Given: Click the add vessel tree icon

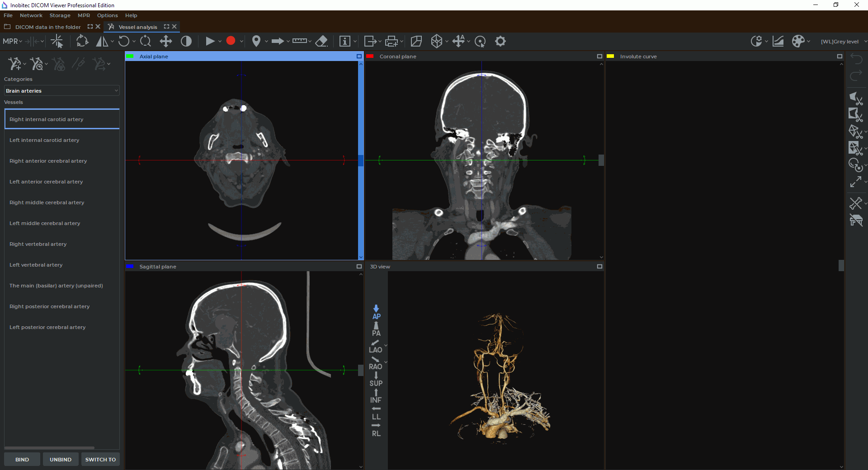Looking at the screenshot, I should click(x=14, y=64).
